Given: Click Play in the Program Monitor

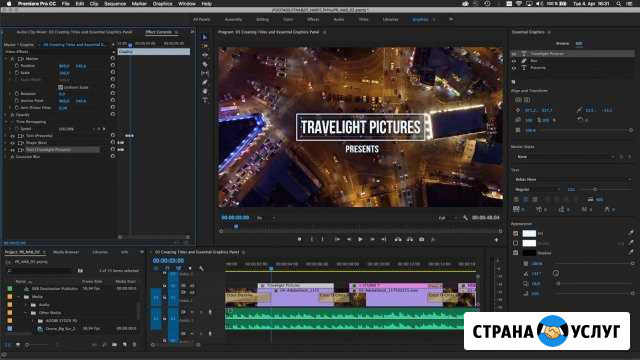Looking at the screenshot, I should click(x=360, y=240).
